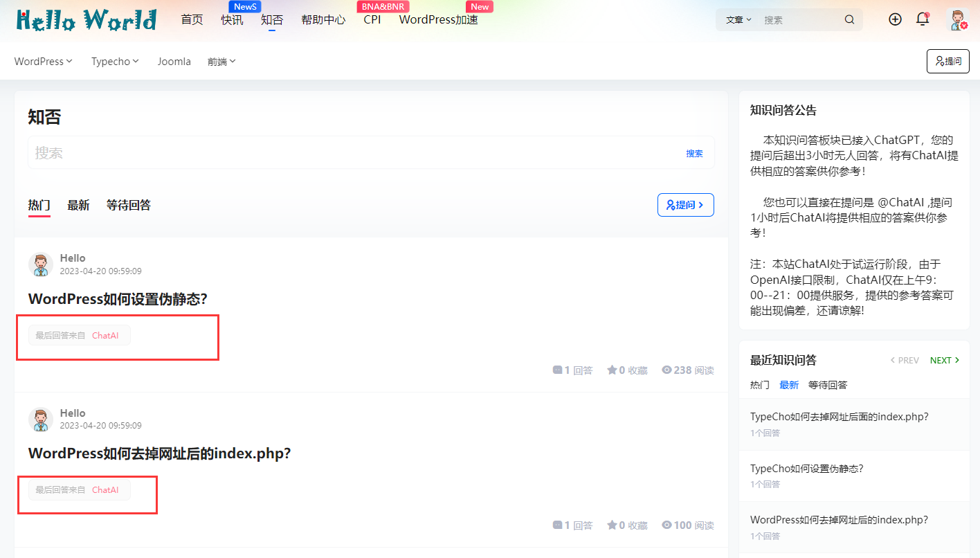Star the index.php question for 收藏
This screenshot has height=558, width=980.
[x=612, y=525]
